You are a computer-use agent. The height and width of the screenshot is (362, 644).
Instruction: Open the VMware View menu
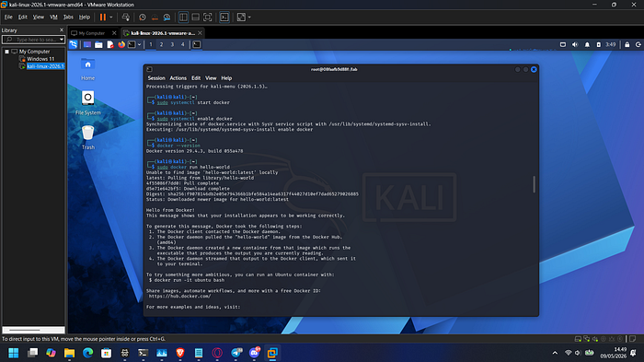[39, 18]
